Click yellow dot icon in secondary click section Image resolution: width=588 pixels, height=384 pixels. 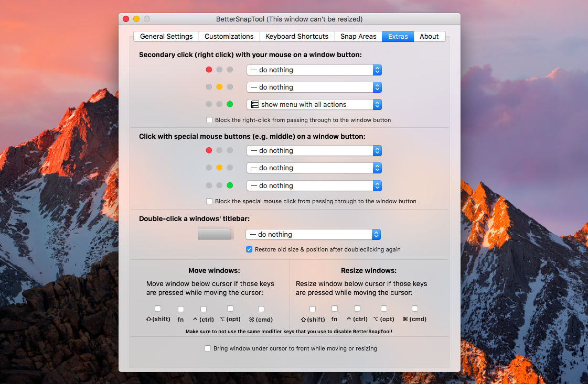pos(219,87)
